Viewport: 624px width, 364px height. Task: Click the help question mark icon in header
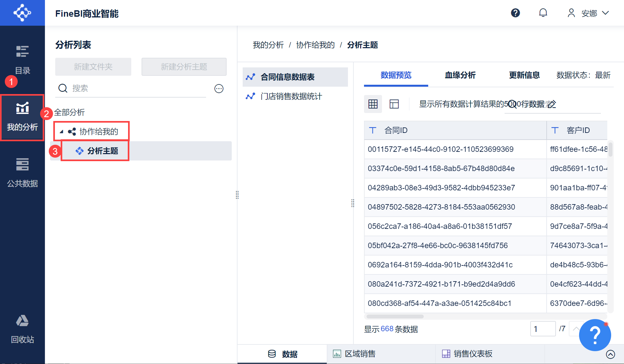pyautogui.click(x=515, y=13)
